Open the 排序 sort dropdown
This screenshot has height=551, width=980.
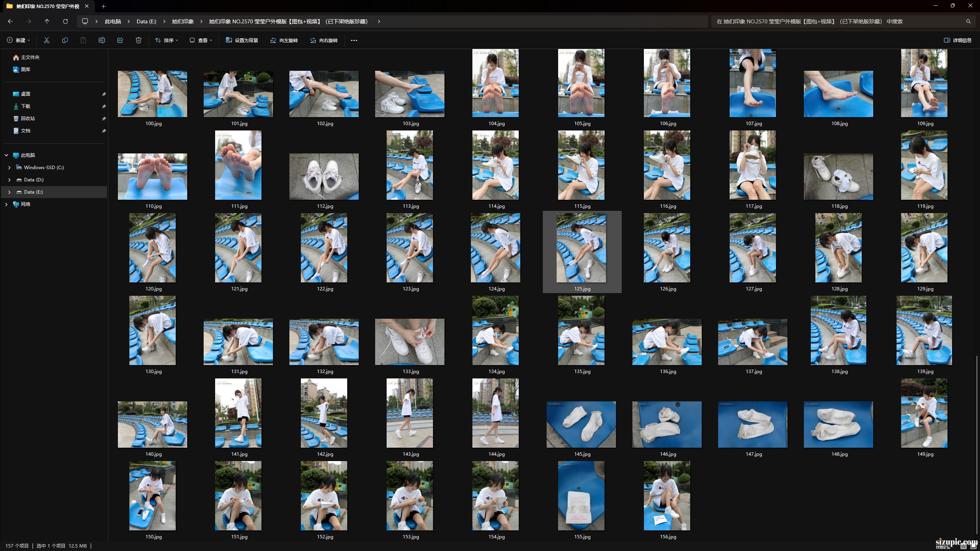coord(167,40)
